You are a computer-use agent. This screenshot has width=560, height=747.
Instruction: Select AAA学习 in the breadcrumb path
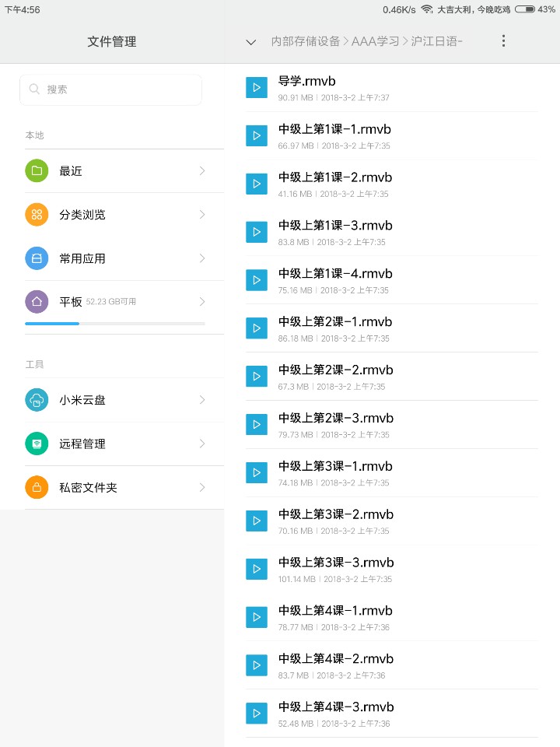point(376,41)
